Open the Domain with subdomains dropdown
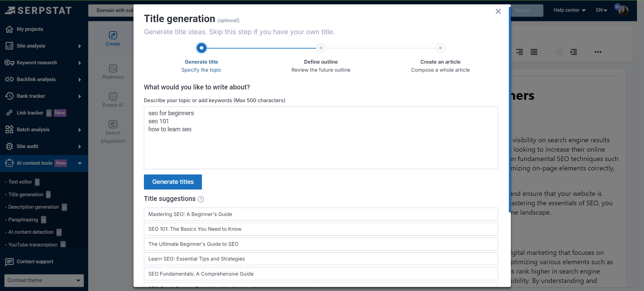This screenshot has height=291, width=644. coord(111,10)
